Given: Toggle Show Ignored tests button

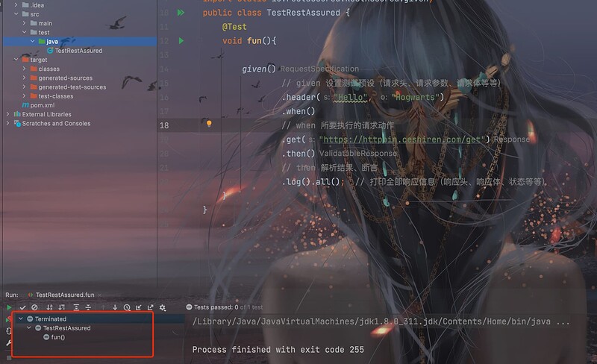Looking at the screenshot, I should (34, 307).
